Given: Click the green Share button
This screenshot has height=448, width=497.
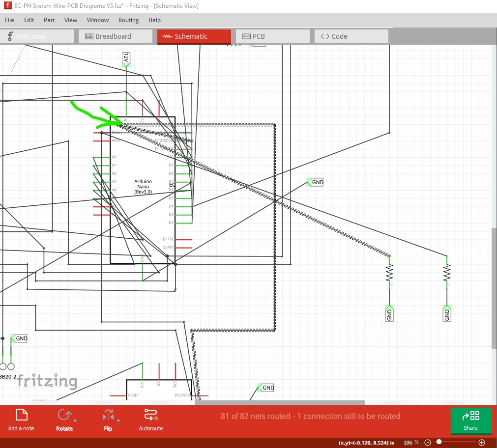Looking at the screenshot, I should click(470, 421).
